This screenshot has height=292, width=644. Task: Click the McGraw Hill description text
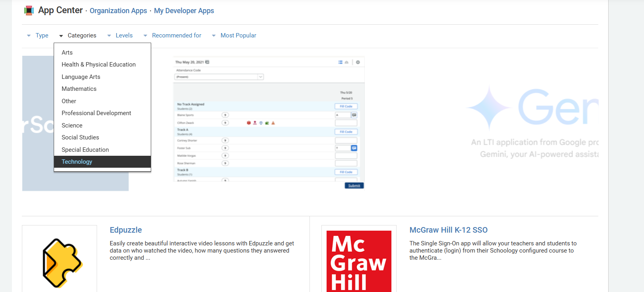coord(493,251)
